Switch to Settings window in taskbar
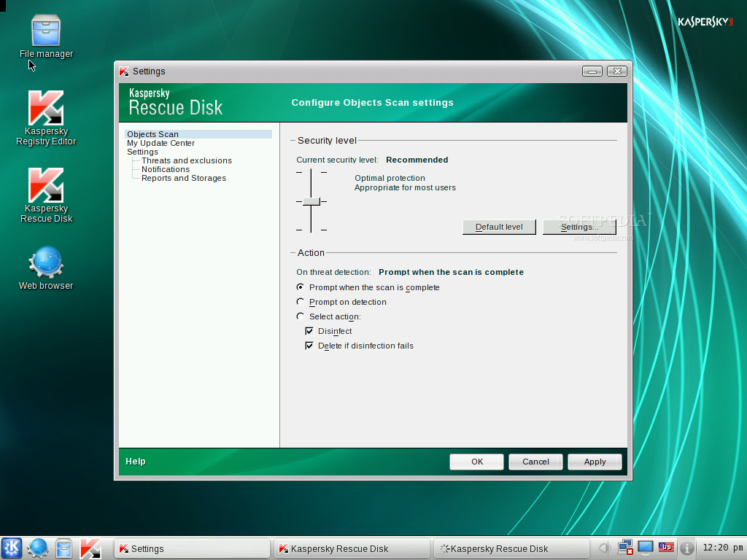747x560 pixels. pyautogui.click(x=193, y=548)
